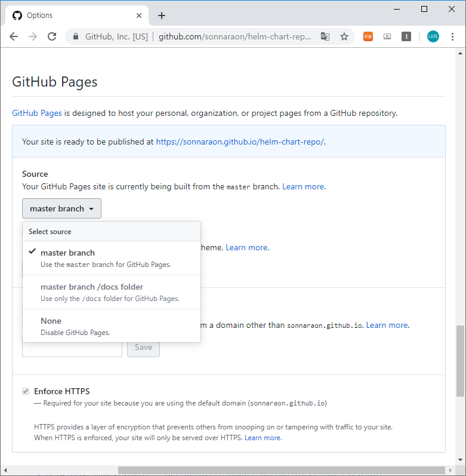Open the teal profile avatar
The width and height of the screenshot is (466, 476).
click(x=433, y=37)
